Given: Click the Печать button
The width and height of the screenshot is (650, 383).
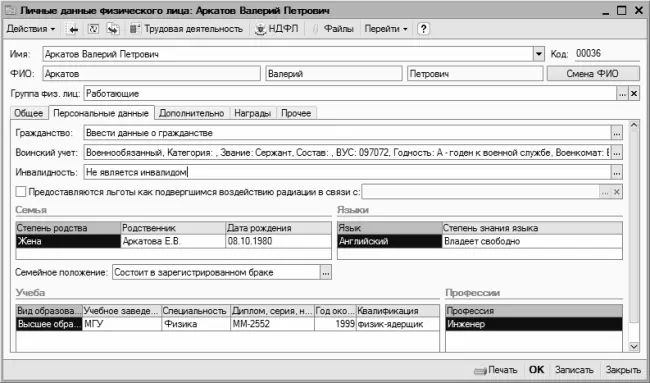Looking at the screenshot, I should tap(496, 370).
